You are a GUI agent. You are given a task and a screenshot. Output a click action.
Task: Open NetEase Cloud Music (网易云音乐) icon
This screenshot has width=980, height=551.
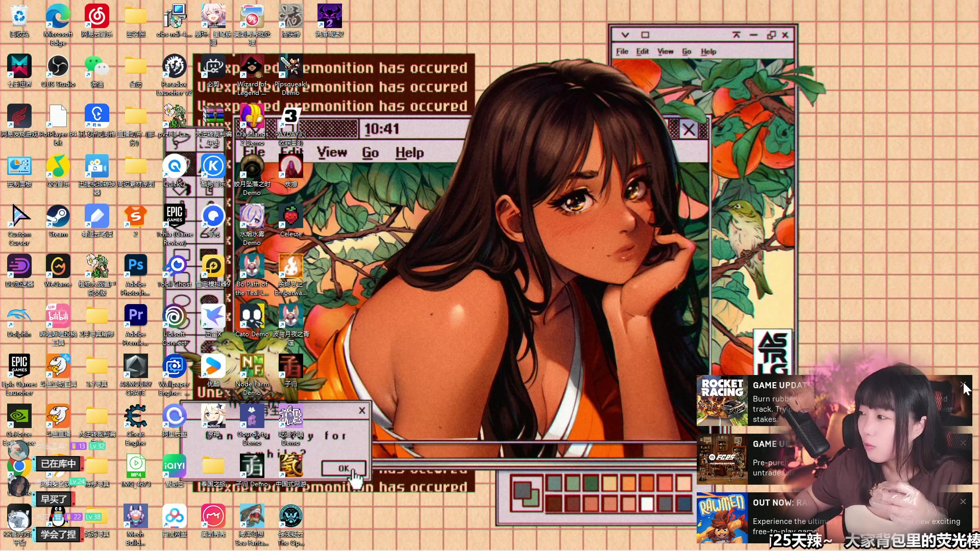97,20
